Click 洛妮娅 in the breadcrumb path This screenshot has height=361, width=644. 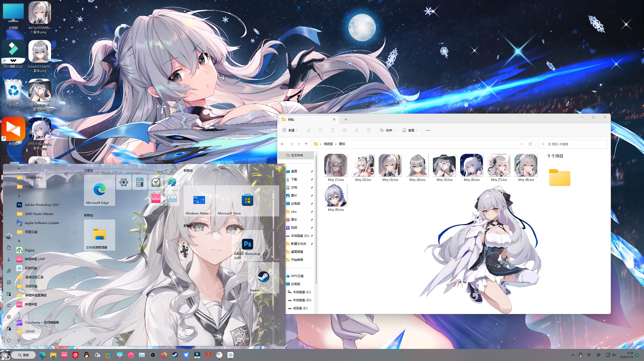pyautogui.click(x=328, y=144)
